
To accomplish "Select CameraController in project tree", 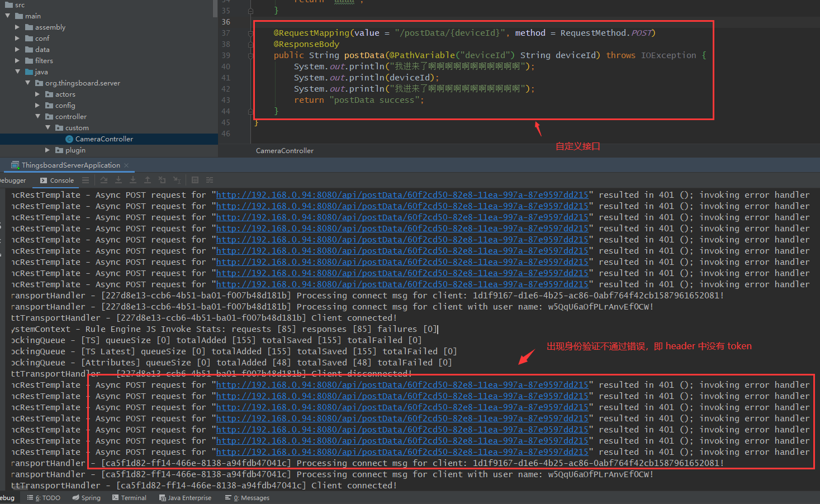I will point(108,139).
